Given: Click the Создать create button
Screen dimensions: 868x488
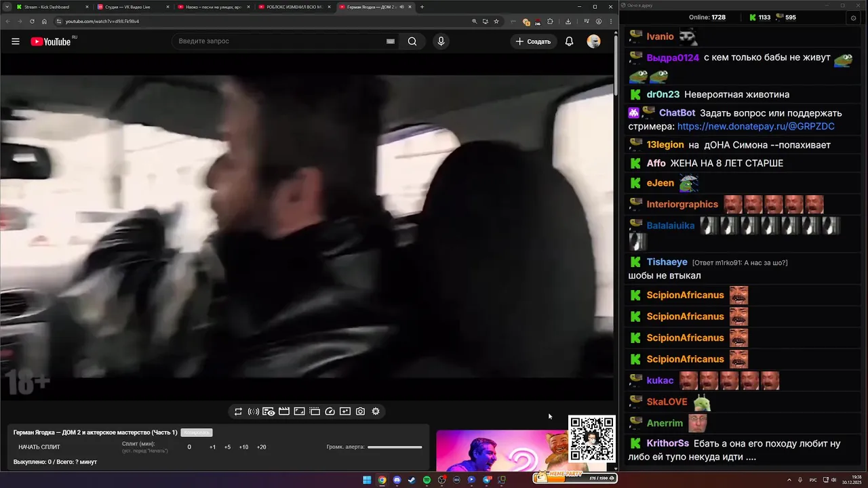Looking at the screenshot, I should (534, 41).
